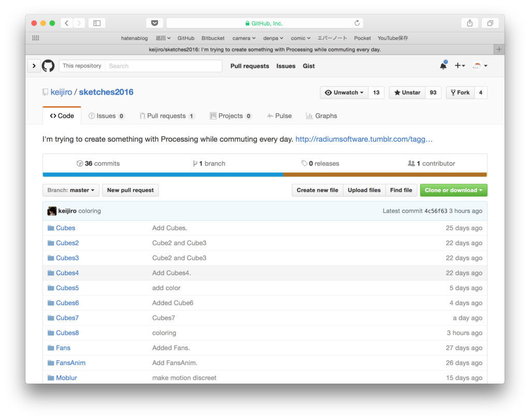Switch to the Issues tab
This screenshot has width=530, height=420.
click(107, 116)
